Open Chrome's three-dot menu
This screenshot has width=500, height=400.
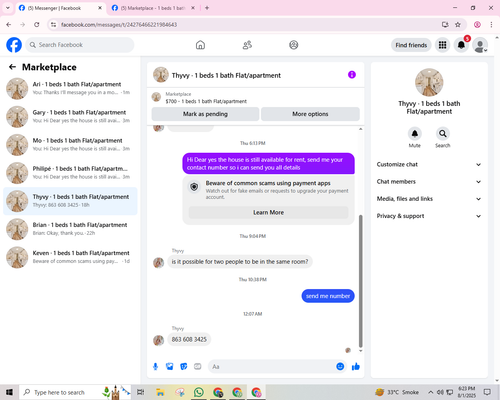coord(491,25)
